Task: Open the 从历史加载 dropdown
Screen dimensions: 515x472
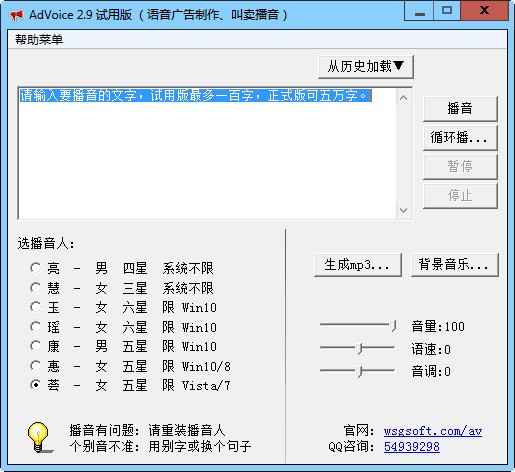Action: pyautogui.click(x=366, y=67)
